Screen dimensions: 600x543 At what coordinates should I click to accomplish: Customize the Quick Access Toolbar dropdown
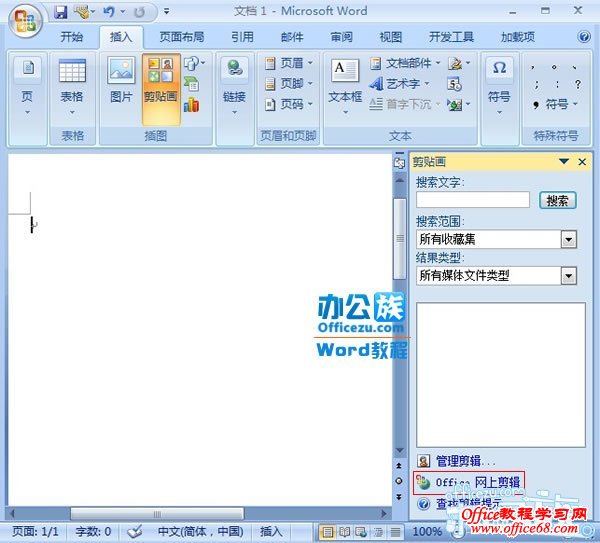[166, 11]
